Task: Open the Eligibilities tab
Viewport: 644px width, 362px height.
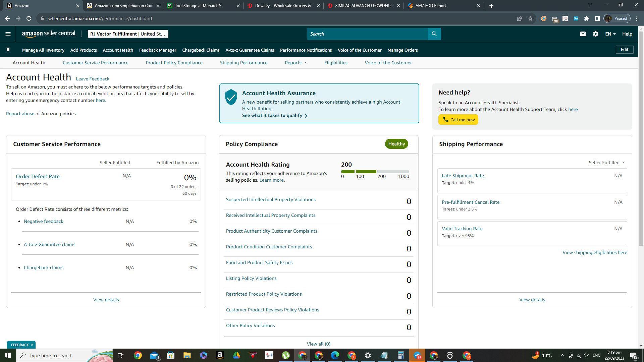Action: pos(336,63)
